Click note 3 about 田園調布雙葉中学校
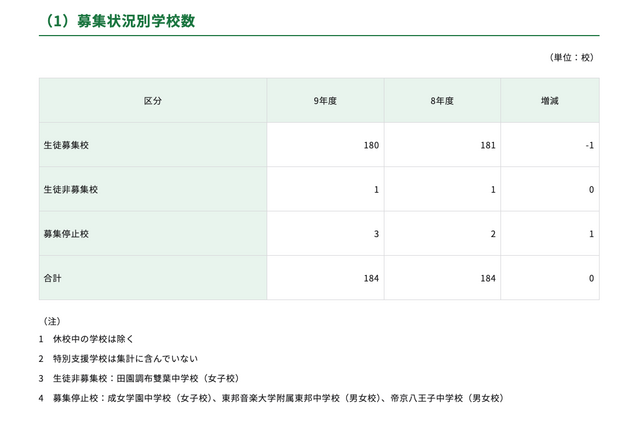The image size is (640, 426). click(139, 378)
